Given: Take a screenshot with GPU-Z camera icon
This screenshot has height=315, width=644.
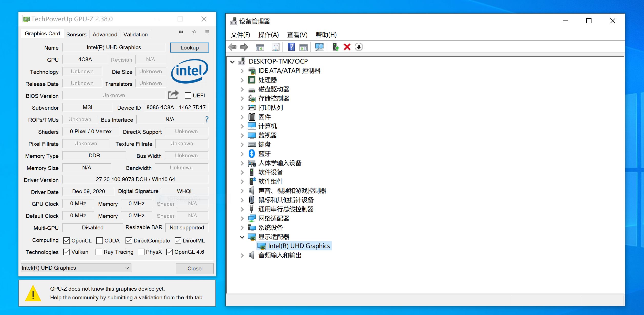Looking at the screenshot, I should [x=181, y=32].
